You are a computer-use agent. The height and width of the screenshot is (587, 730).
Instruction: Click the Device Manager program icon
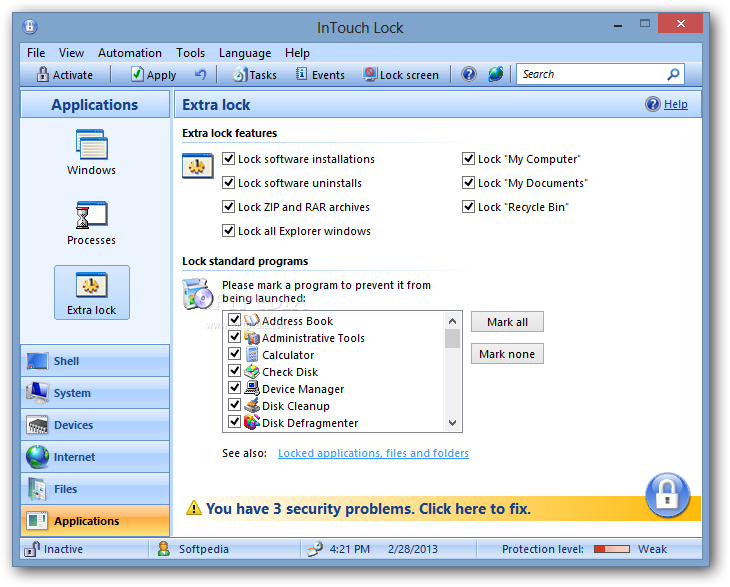pos(251,388)
